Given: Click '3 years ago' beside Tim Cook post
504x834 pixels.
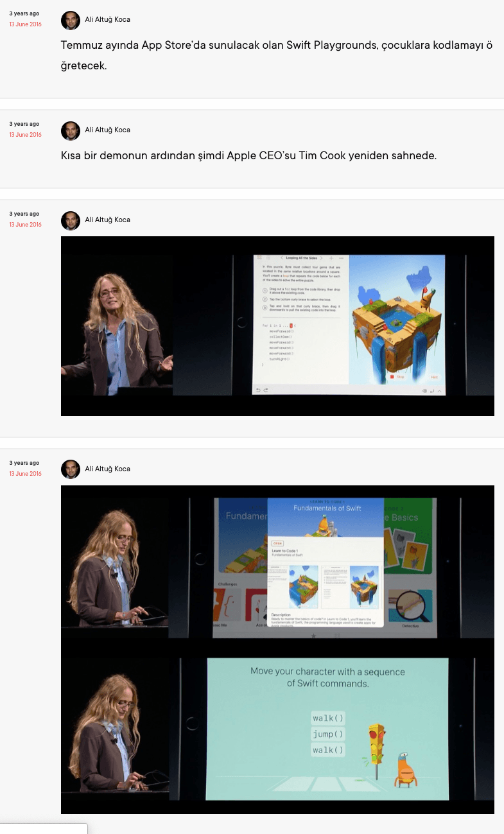Looking at the screenshot, I should (x=24, y=124).
